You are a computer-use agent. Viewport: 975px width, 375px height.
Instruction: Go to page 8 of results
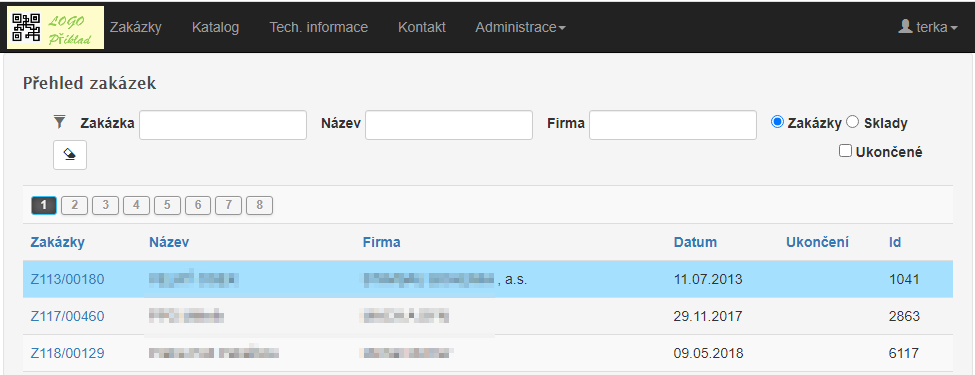pos(259,205)
